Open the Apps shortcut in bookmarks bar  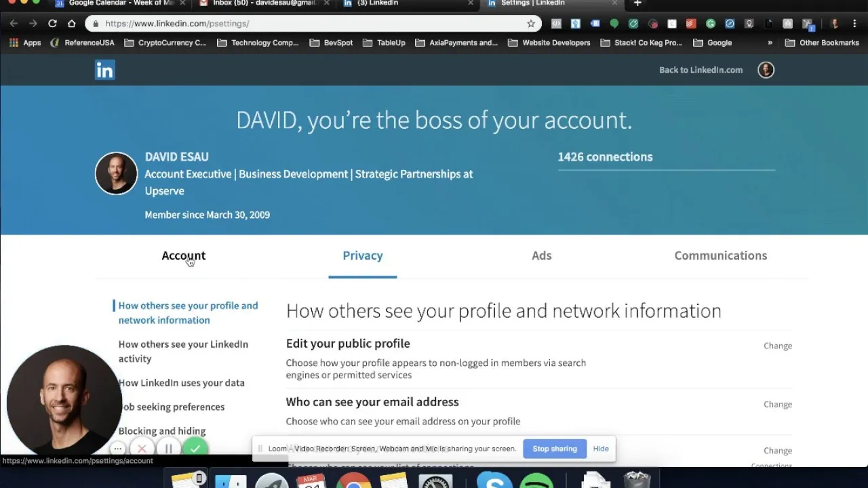[25, 43]
